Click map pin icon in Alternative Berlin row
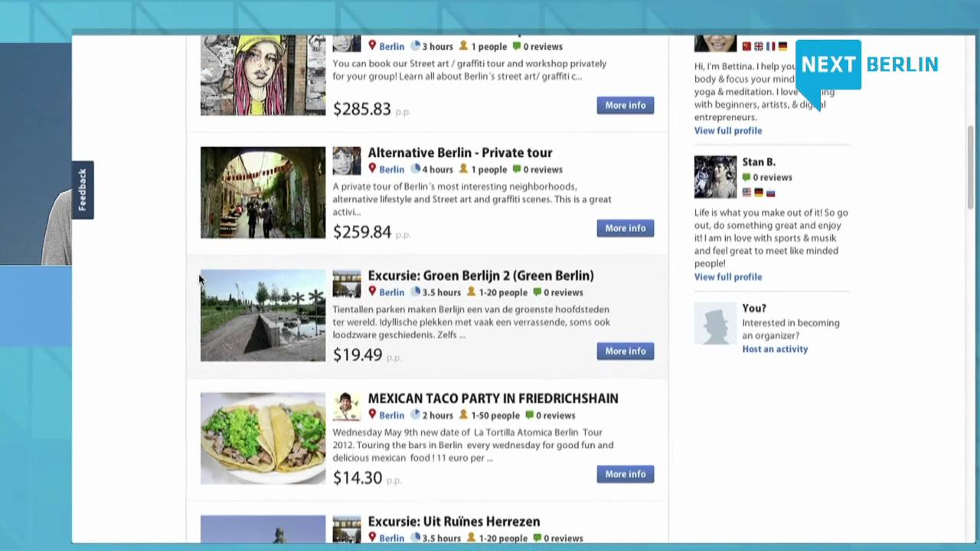 coord(372,168)
